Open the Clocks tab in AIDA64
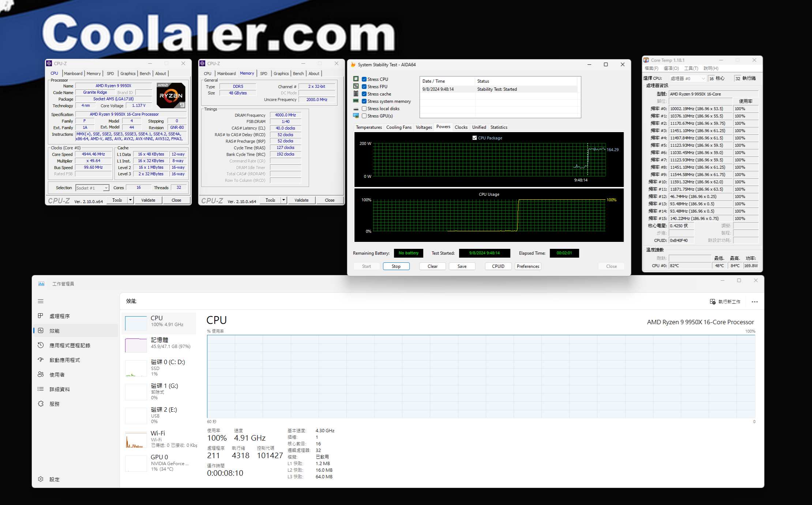Screen dimensions: 812x505 [x=461, y=127]
